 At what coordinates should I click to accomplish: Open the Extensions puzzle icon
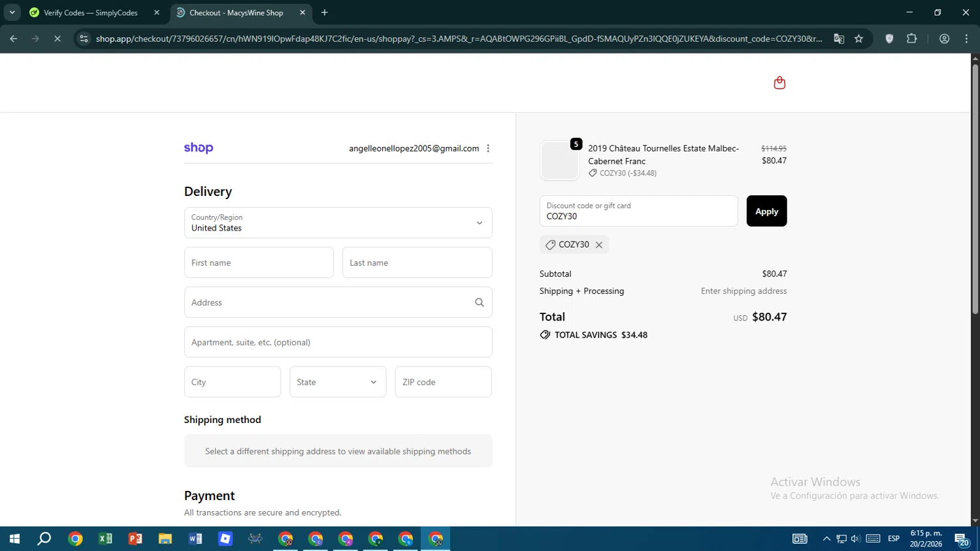912,39
